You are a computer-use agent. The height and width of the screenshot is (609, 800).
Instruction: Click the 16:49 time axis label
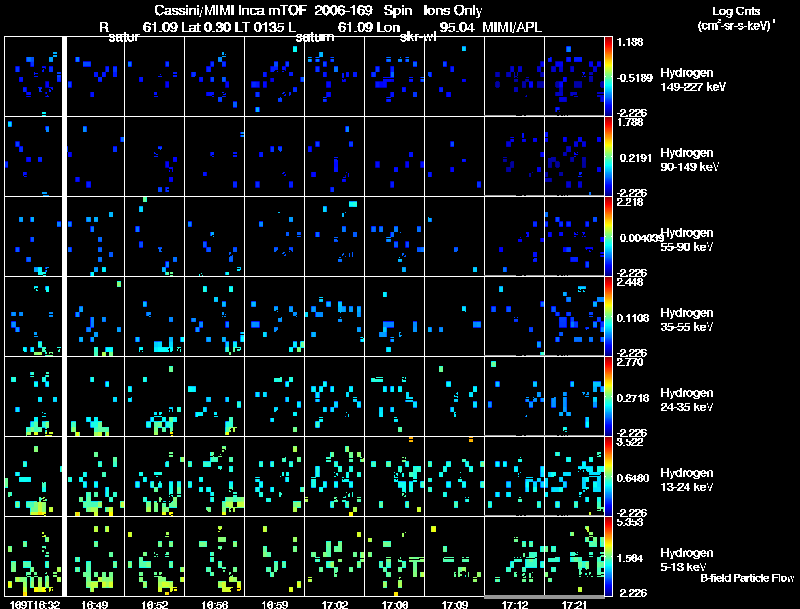click(x=95, y=605)
